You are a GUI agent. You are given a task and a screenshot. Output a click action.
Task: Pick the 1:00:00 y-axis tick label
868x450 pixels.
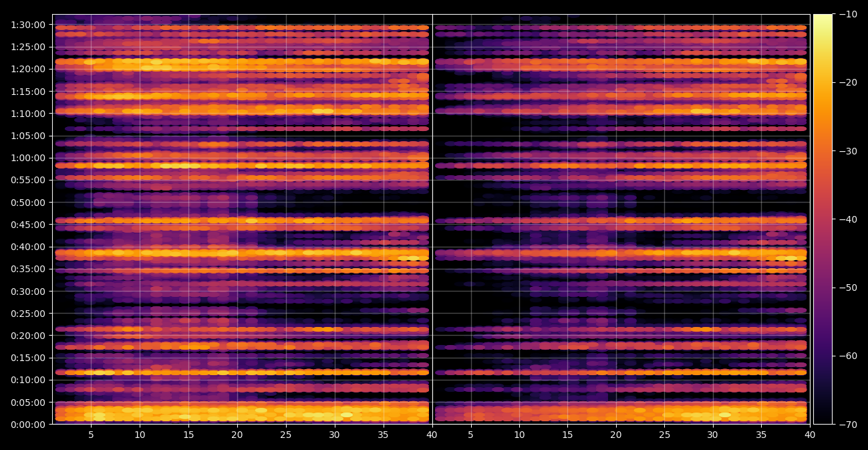29,158
